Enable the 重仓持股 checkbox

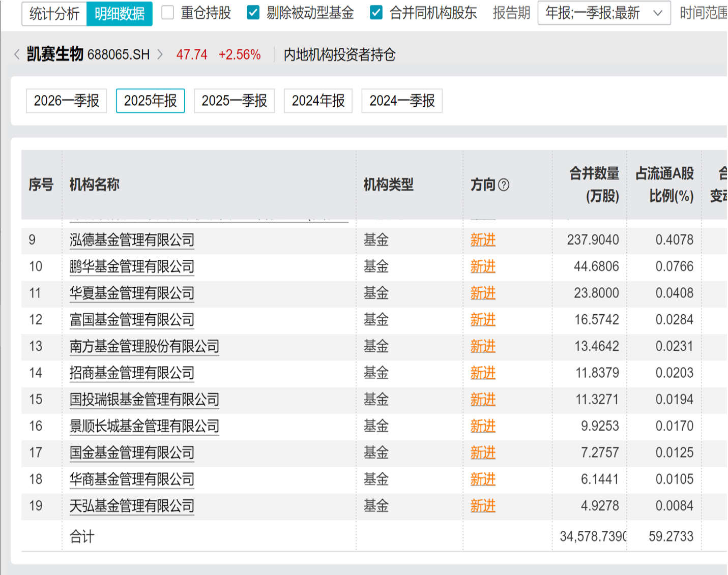coord(168,13)
